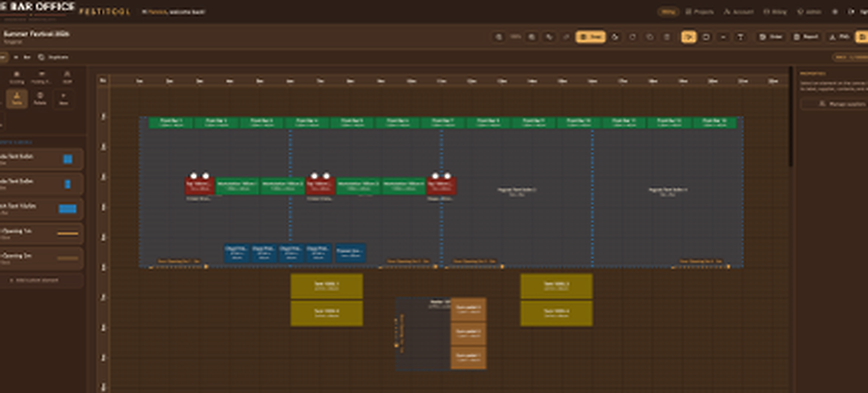Toggle the highlighted Snap button
The height and width of the screenshot is (393, 868).
[590, 37]
